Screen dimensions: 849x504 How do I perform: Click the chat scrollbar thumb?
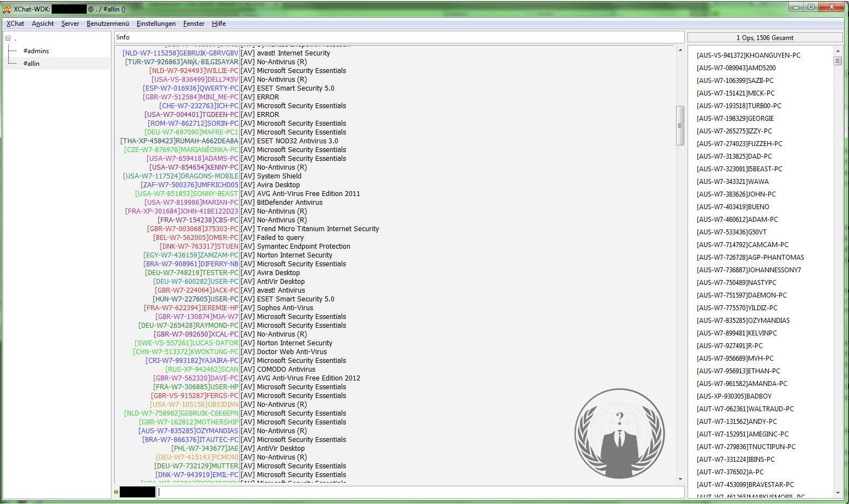[680, 126]
